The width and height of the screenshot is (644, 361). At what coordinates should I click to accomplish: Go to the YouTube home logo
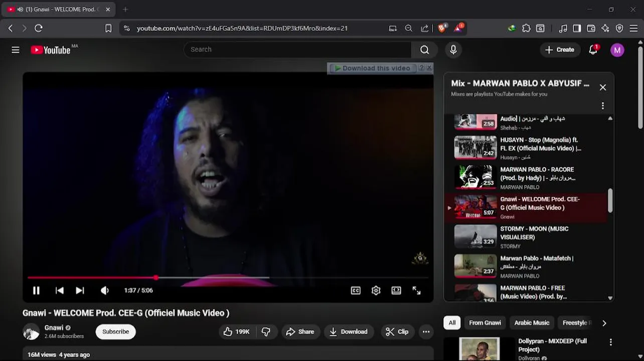coord(50,50)
